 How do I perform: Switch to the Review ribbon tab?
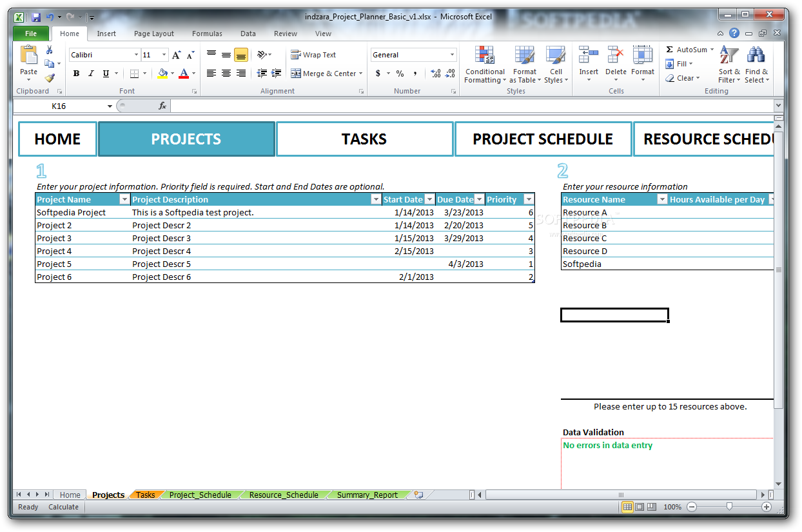click(286, 34)
